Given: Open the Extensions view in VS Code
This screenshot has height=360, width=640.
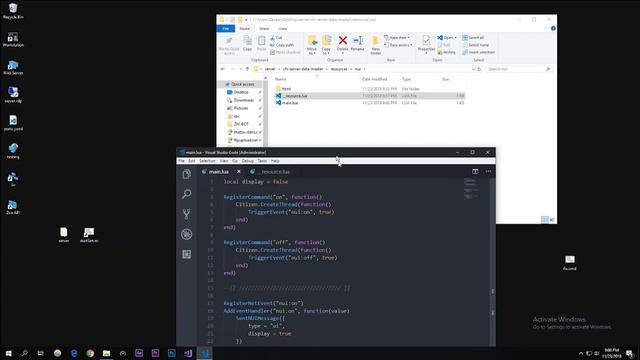Looking at the screenshot, I should pyautogui.click(x=187, y=254).
